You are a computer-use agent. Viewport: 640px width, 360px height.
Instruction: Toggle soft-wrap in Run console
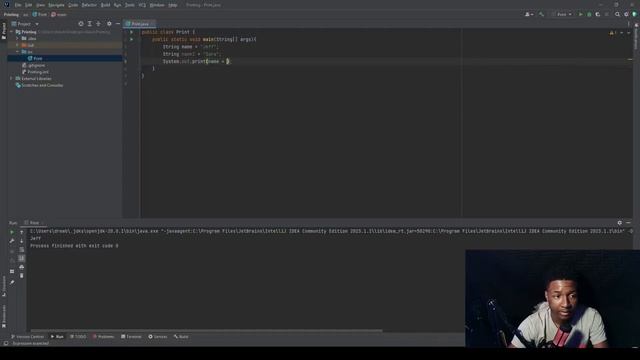(x=22, y=249)
